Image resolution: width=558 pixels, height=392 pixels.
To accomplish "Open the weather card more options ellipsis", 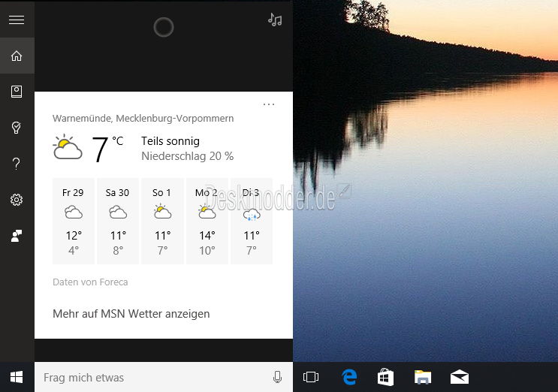I will [x=269, y=104].
